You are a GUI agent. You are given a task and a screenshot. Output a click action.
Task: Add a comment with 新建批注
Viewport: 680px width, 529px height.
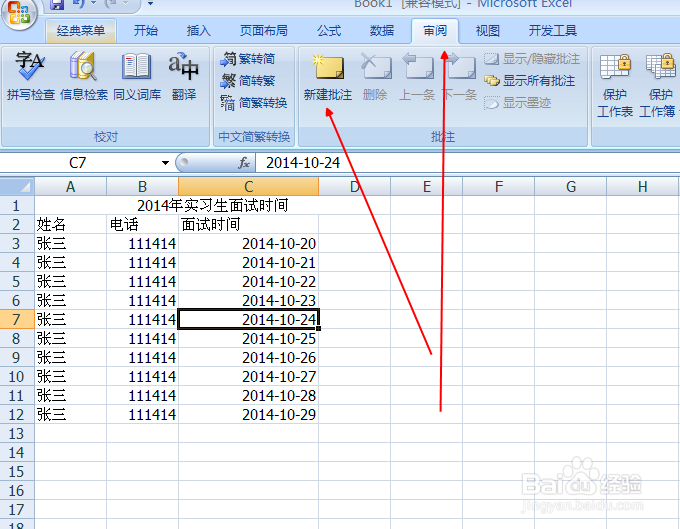point(328,77)
